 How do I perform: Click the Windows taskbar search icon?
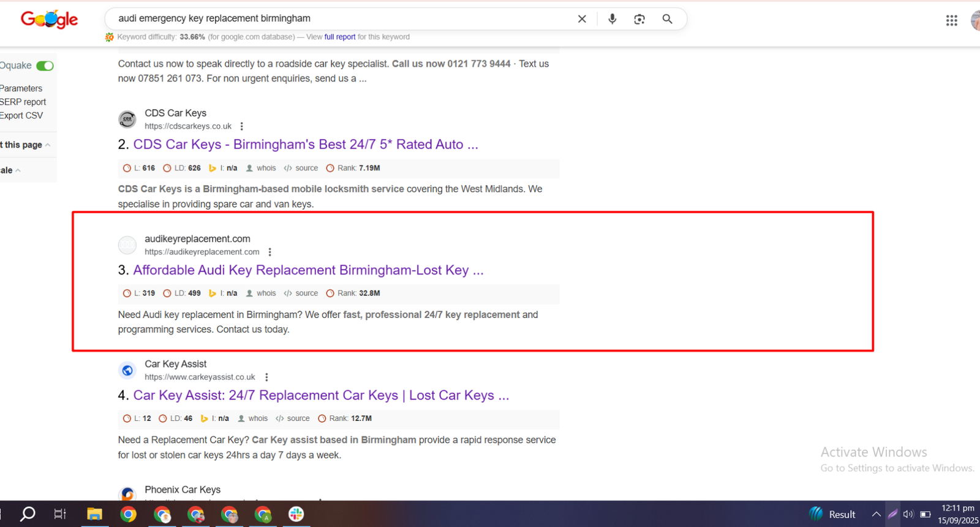(28, 514)
